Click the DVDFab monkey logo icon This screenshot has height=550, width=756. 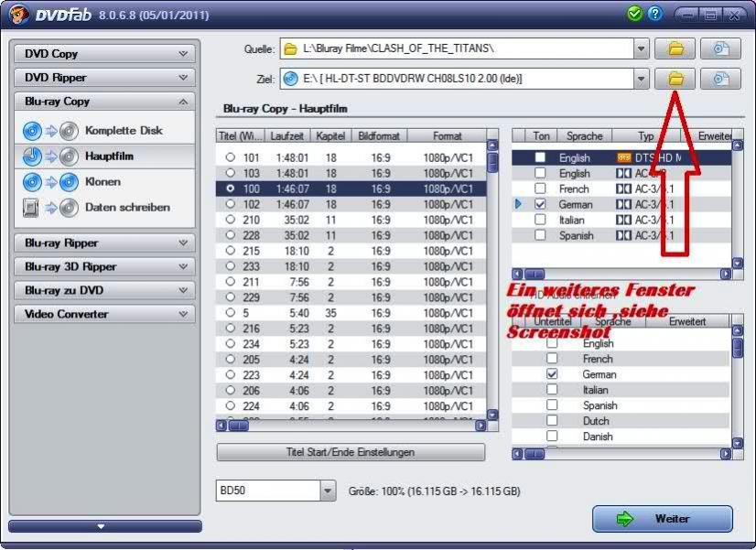click(x=19, y=15)
